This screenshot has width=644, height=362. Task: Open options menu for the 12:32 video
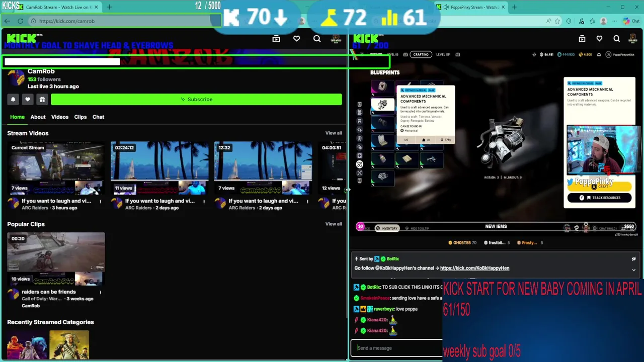(307, 202)
